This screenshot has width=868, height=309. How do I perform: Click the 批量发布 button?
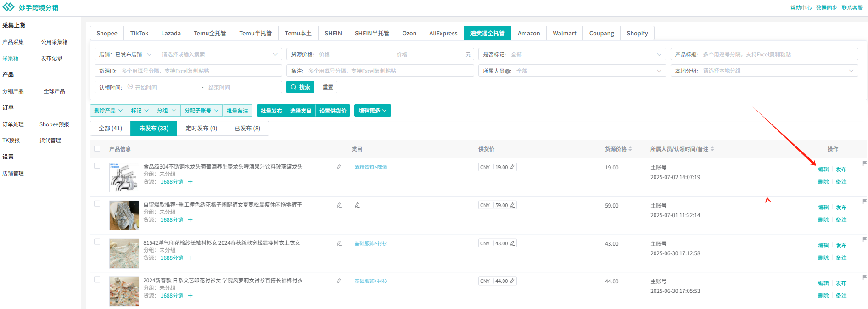271,111
